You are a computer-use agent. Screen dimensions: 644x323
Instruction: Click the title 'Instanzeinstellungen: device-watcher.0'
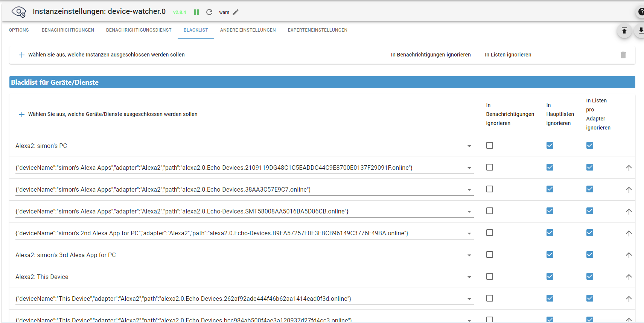tap(99, 12)
